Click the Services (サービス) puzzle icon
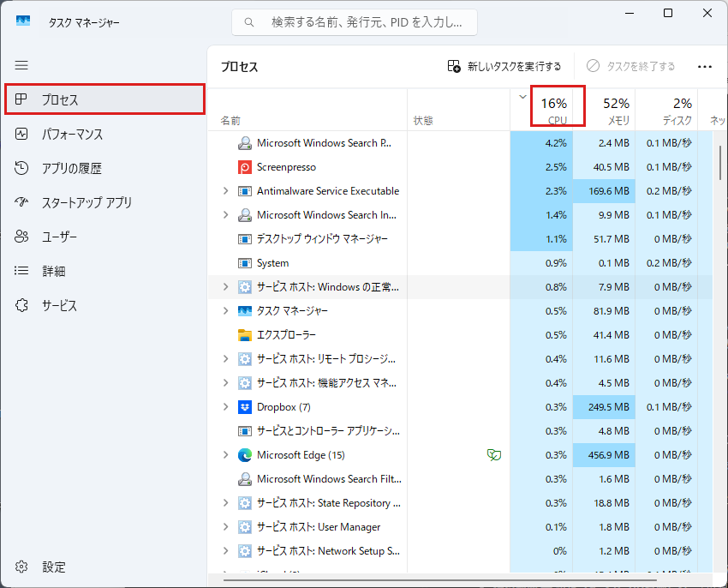 tap(21, 305)
